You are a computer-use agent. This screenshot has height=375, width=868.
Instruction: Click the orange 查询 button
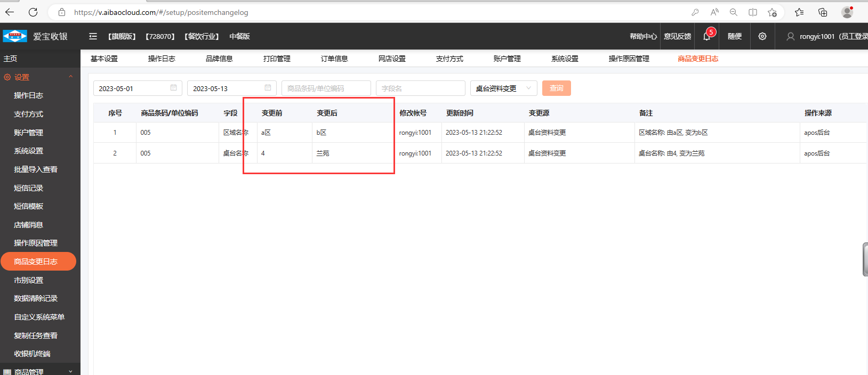(x=556, y=88)
